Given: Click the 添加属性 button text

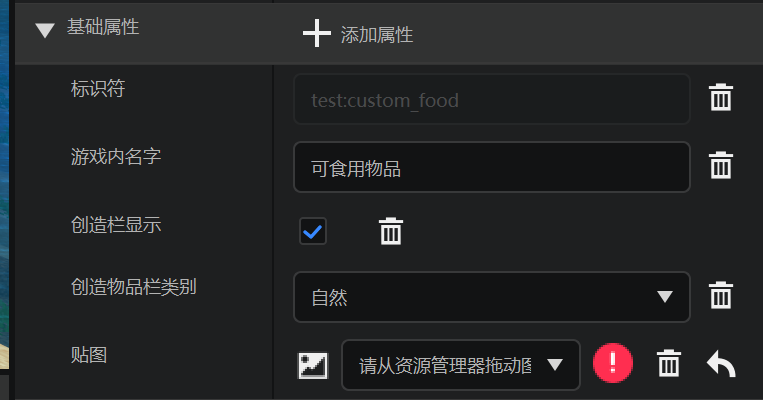Looking at the screenshot, I should pyautogui.click(x=377, y=35).
